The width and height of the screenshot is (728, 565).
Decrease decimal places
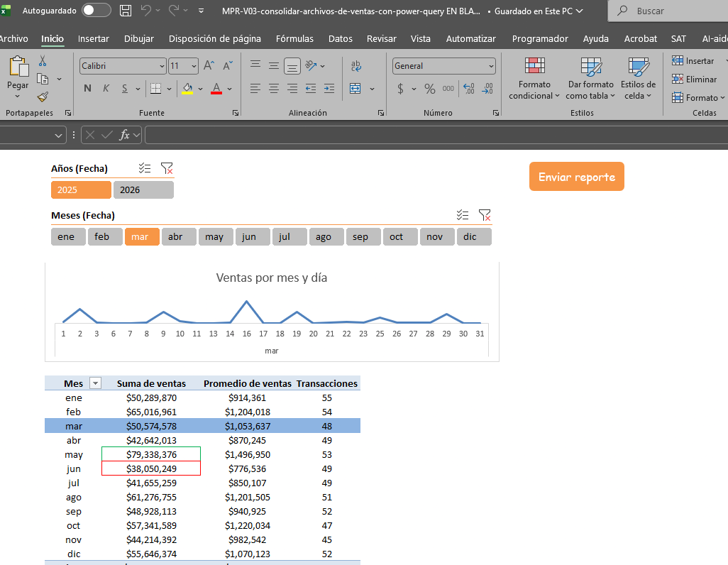487,88
